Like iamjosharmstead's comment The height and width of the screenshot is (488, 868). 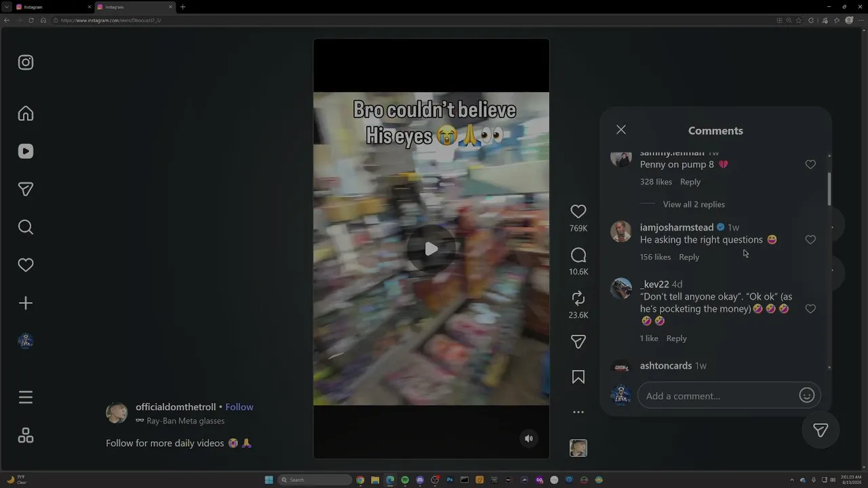[810, 240]
